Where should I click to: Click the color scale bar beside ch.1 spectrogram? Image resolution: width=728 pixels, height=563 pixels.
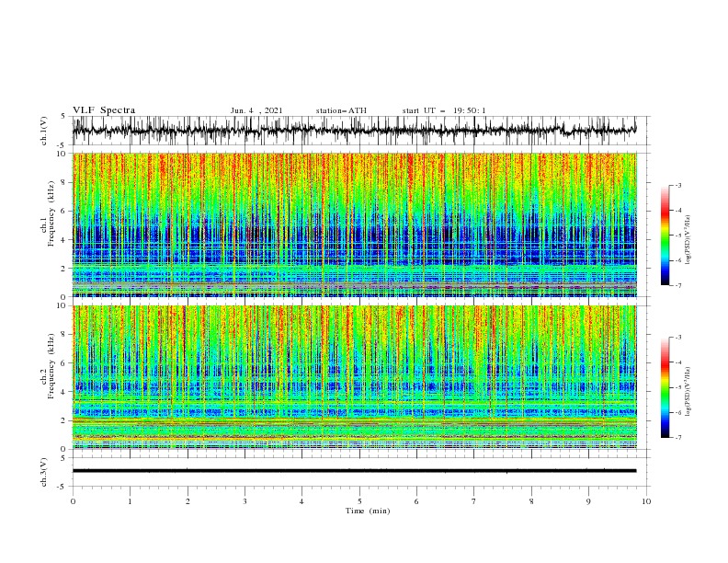click(665, 236)
